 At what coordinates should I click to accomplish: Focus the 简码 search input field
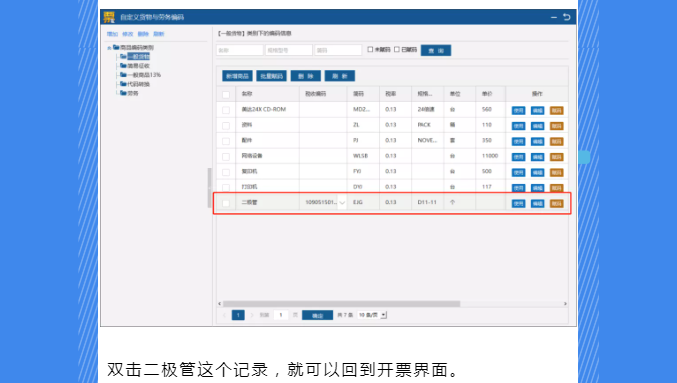338,50
